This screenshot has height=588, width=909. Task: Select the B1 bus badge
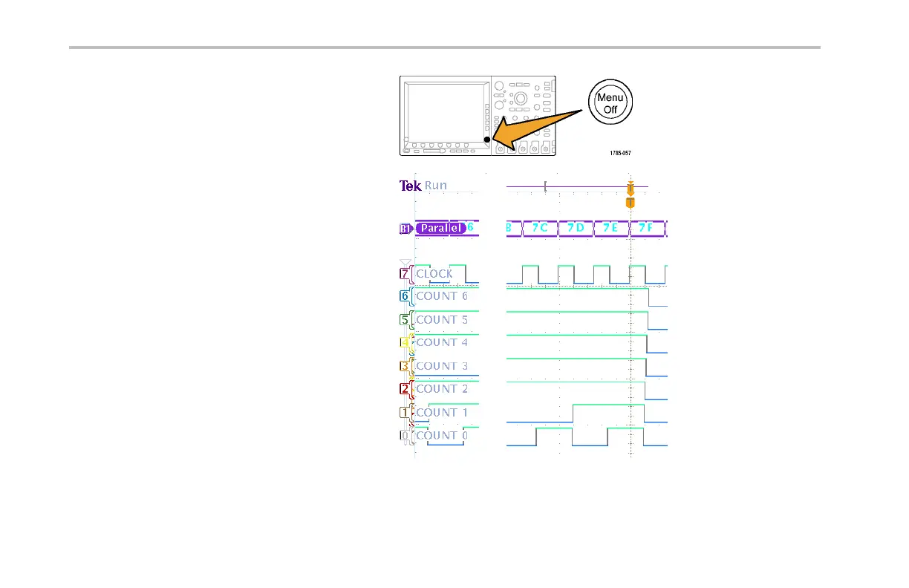coord(406,229)
